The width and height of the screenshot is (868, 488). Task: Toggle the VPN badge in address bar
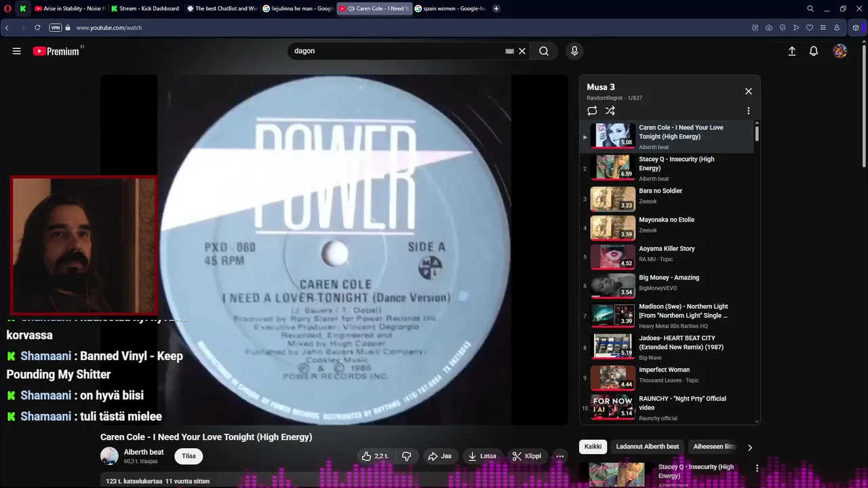coord(56,28)
